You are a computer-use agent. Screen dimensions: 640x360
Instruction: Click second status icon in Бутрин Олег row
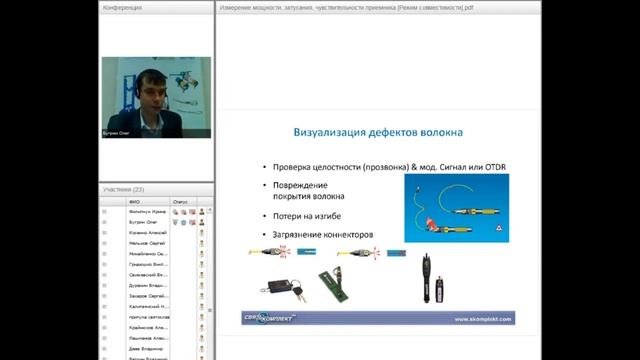coord(184,222)
